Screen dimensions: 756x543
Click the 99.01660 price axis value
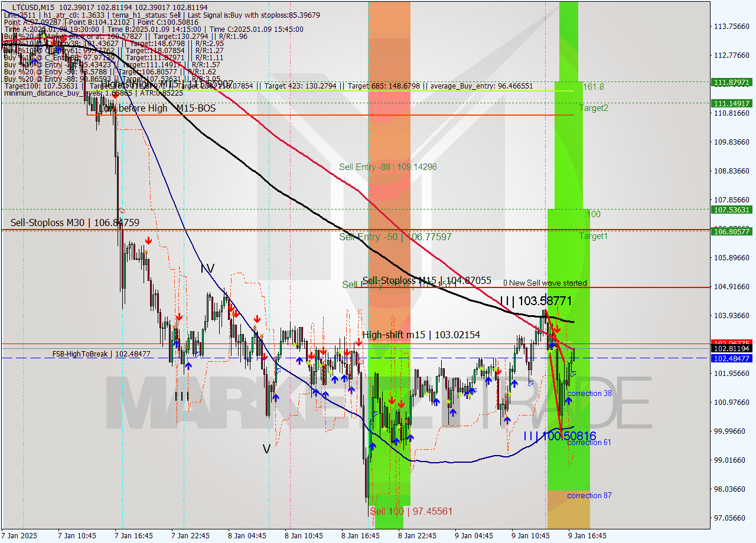(x=732, y=460)
